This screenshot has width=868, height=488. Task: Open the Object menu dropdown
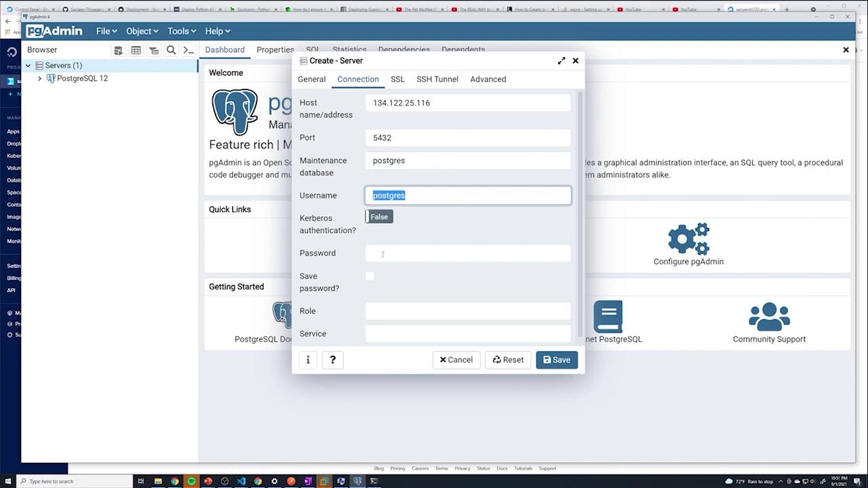pos(142,31)
